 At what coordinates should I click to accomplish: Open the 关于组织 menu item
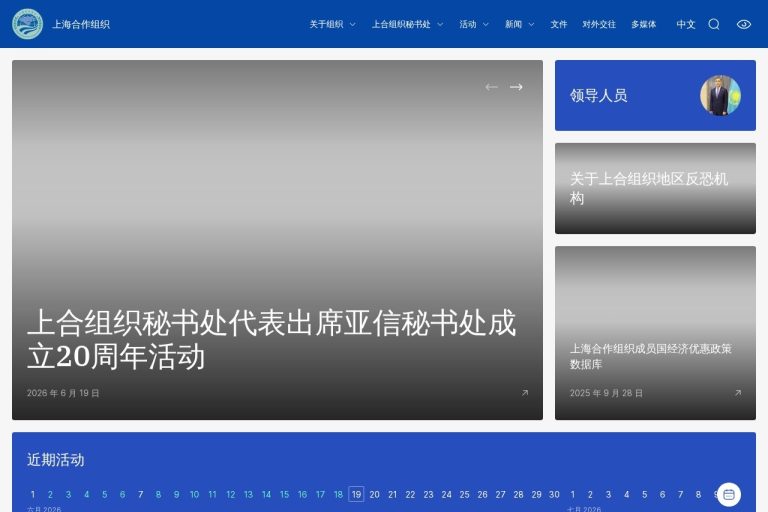point(326,24)
